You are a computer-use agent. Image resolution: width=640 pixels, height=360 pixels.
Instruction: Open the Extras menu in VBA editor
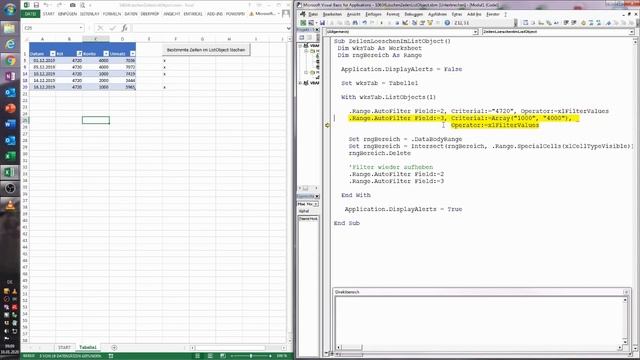[x=457, y=14]
